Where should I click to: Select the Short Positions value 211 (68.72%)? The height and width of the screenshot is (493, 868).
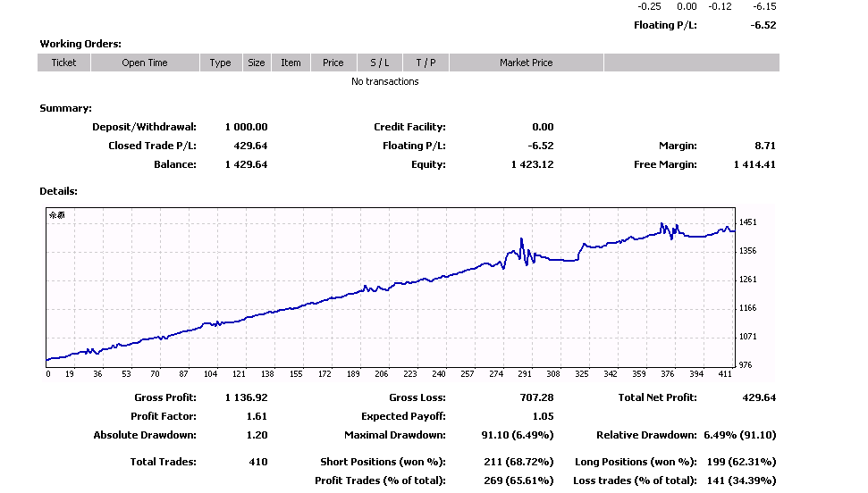[x=518, y=462]
